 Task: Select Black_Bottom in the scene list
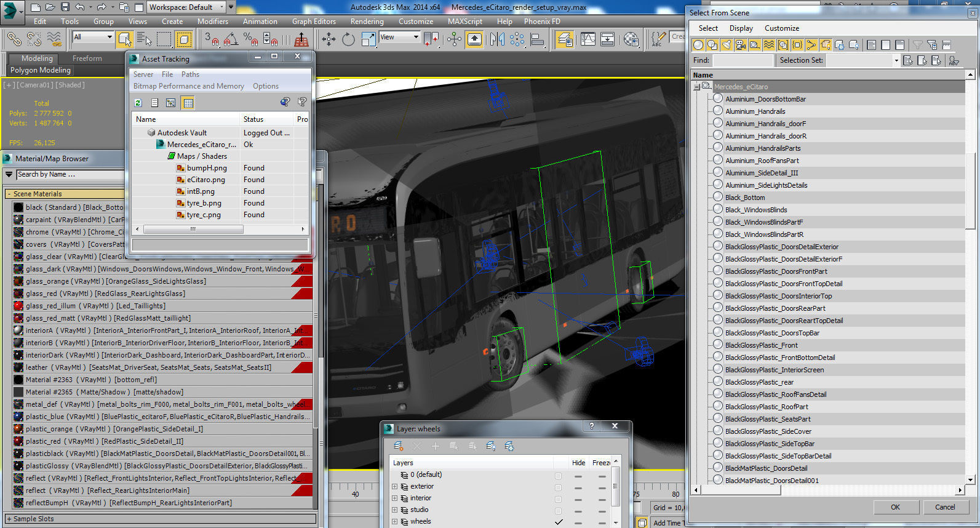click(745, 198)
